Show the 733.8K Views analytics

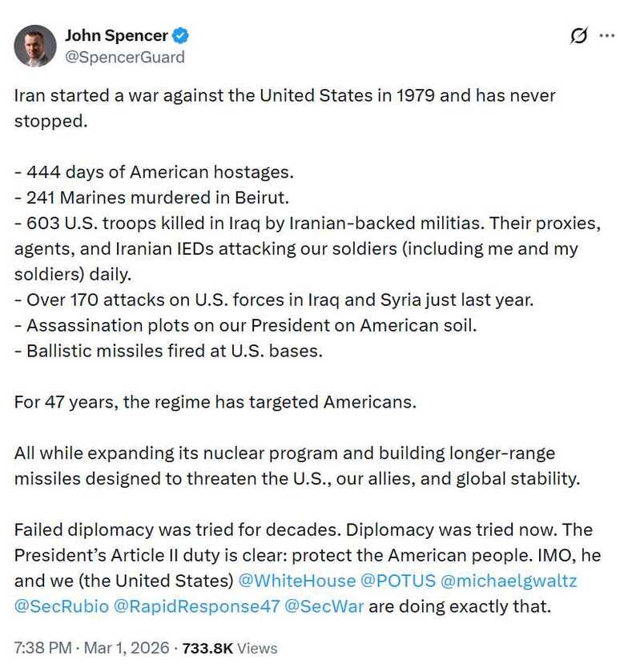pyautogui.click(x=230, y=648)
